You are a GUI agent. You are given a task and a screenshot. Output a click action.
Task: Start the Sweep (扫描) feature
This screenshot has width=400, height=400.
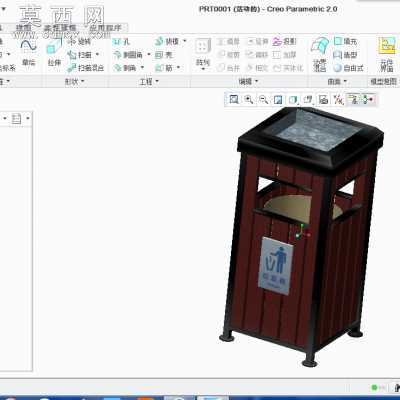pyautogui.click(x=80, y=55)
